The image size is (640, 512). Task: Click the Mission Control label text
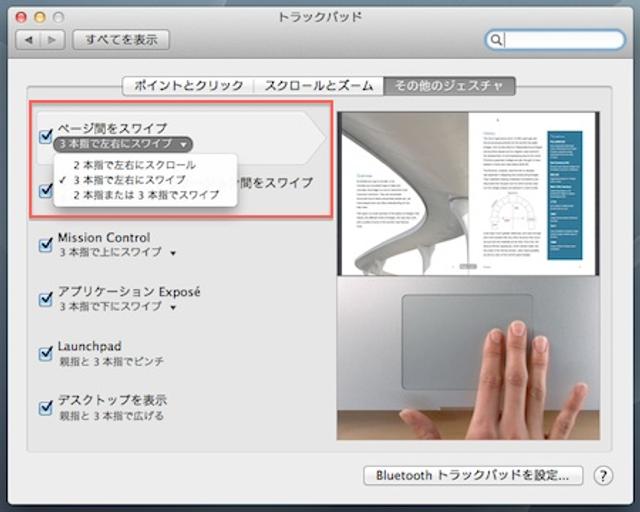104,238
